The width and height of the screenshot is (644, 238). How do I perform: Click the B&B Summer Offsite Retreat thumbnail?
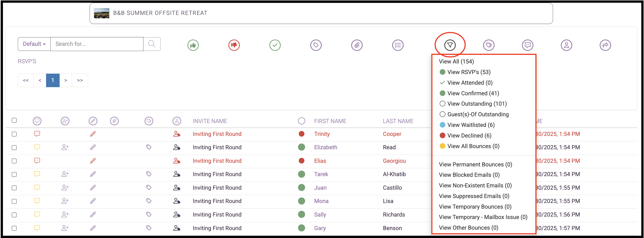click(102, 13)
